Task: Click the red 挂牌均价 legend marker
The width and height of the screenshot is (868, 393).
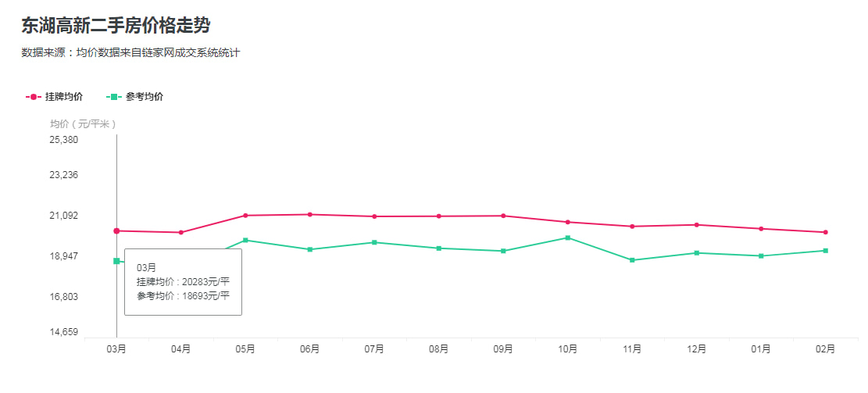Action: (x=34, y=97)
